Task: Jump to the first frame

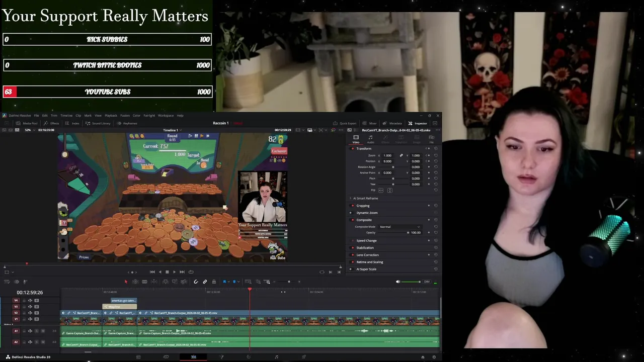Action: coord(152,272)
